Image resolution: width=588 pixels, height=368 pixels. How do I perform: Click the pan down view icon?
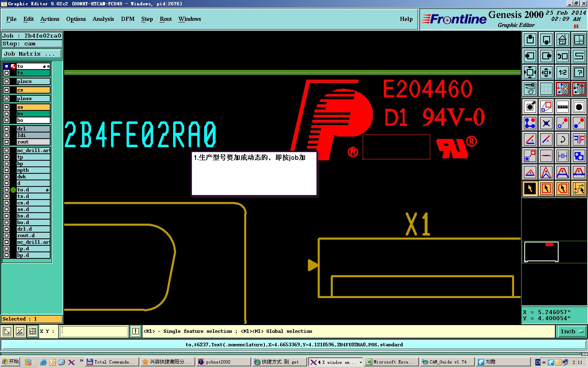coord(546,40)
